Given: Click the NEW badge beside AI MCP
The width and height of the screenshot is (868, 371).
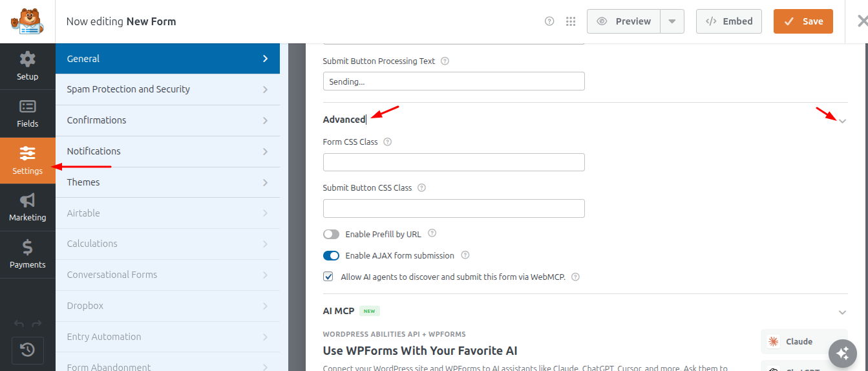Looking at the screenshot, I should pos(369,311).
